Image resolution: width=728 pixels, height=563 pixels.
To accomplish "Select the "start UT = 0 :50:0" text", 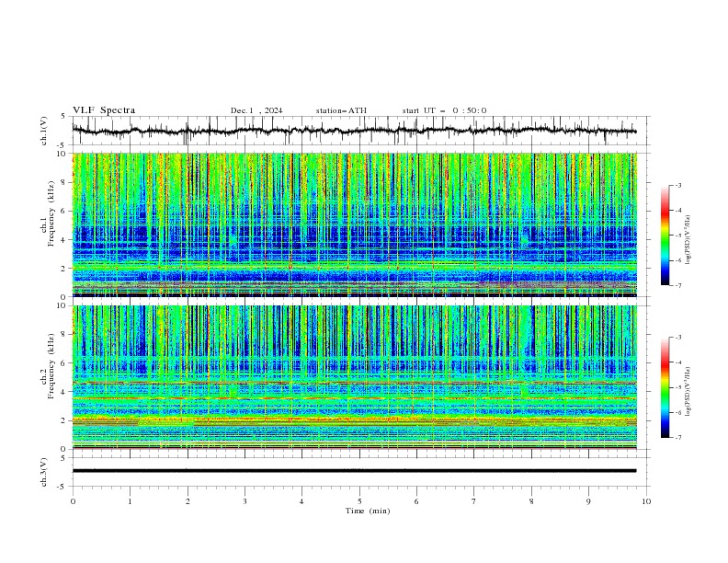I will [x=444, y=110].
